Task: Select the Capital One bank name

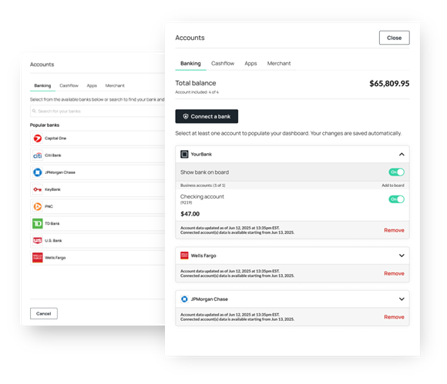Action: pos(55,138)
